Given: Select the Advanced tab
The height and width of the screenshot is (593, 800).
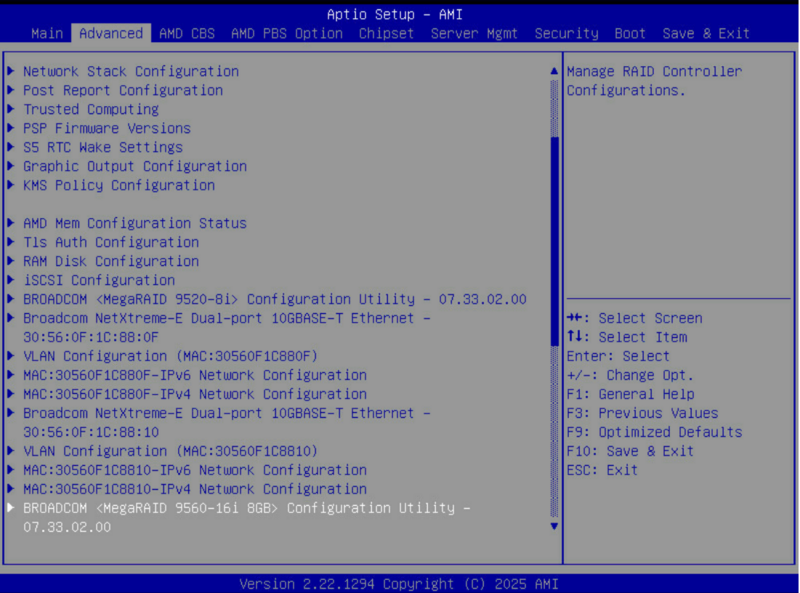Looking at the screenshot, I should 111,34.
